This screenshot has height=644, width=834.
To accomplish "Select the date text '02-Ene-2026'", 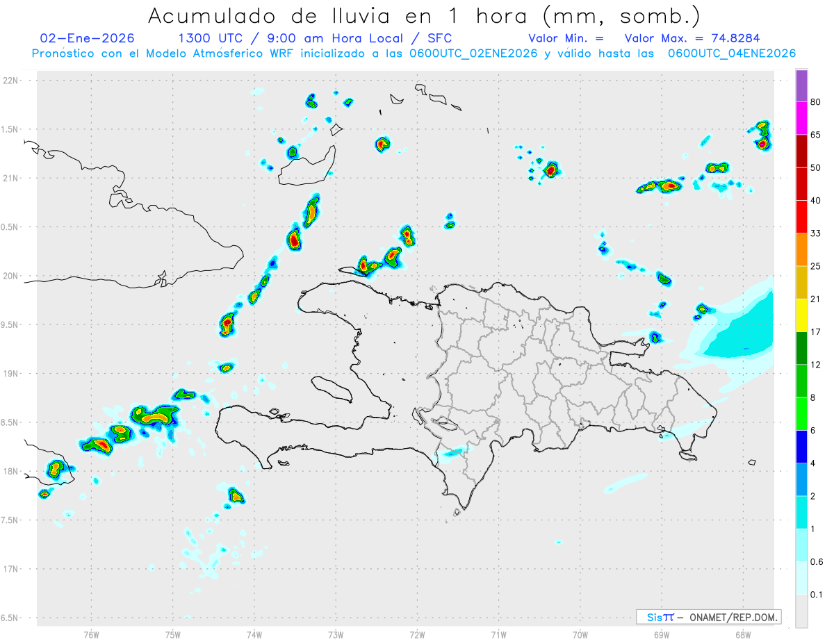I will point(88,38).
